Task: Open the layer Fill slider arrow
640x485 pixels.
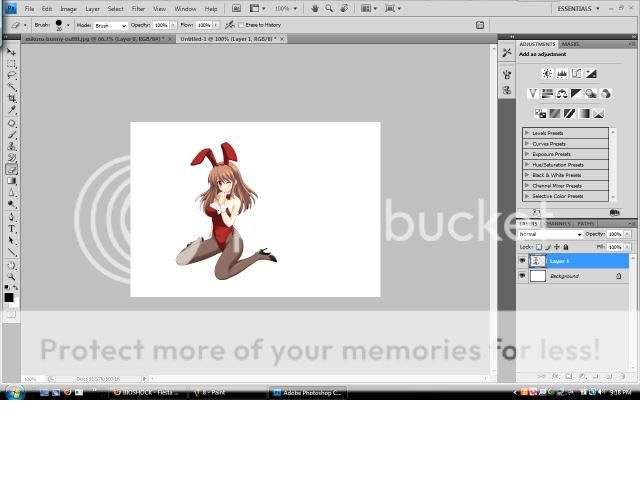Action: tap(627, 247)
